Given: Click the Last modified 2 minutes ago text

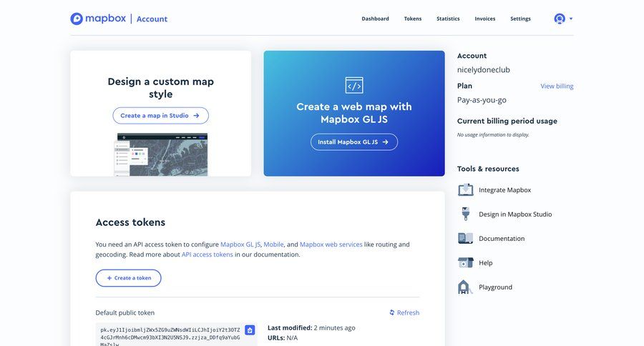Looking at the screenshot, I should pos(311,327).
